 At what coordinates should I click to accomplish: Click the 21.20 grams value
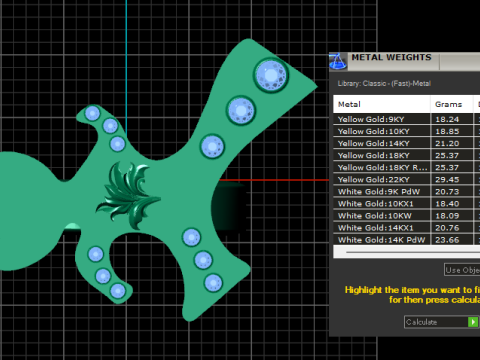click(x=447, y=143)
